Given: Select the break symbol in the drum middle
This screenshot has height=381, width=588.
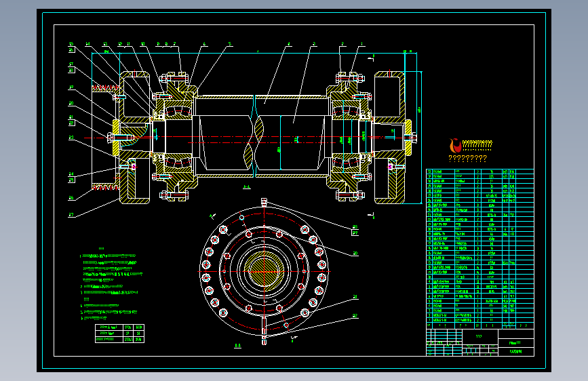Looking at the screenshot, I should (254, 136).
